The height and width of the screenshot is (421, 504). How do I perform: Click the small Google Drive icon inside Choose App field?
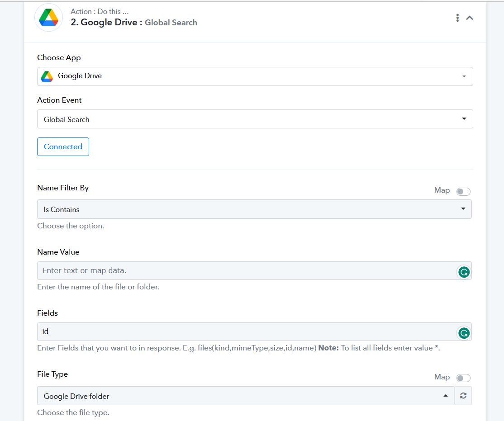pos(47,76)
